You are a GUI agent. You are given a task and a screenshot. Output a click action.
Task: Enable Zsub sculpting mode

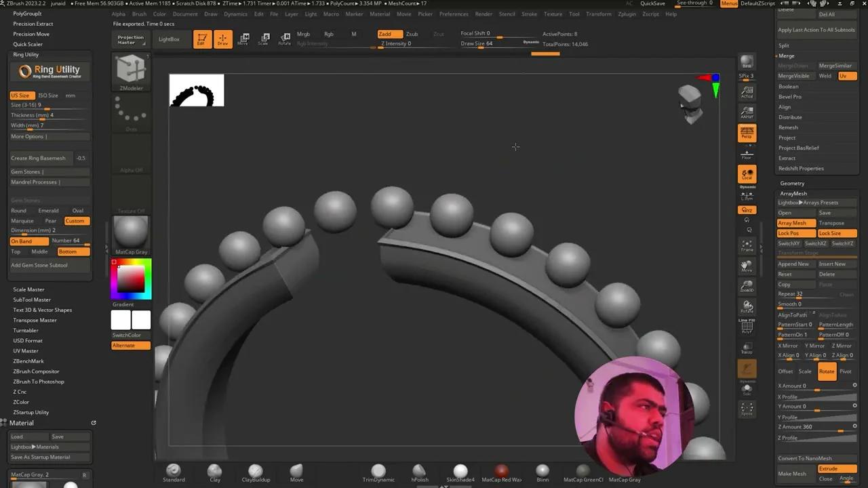412,33
